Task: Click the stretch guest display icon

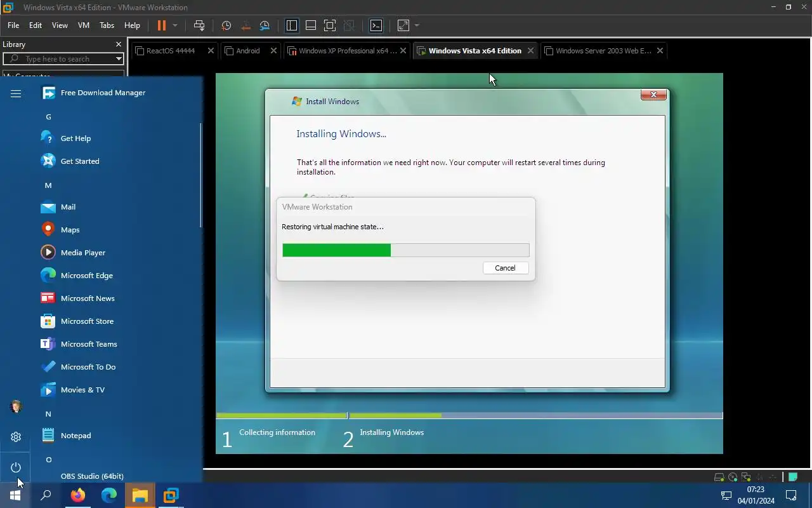Action: [403, 25]
